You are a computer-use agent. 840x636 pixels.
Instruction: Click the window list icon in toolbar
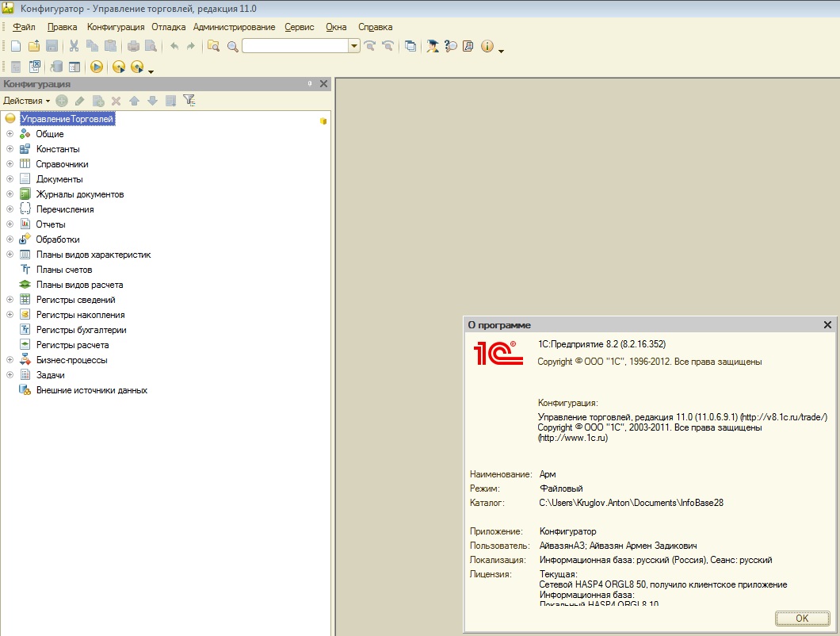click(x=410, y=46)
